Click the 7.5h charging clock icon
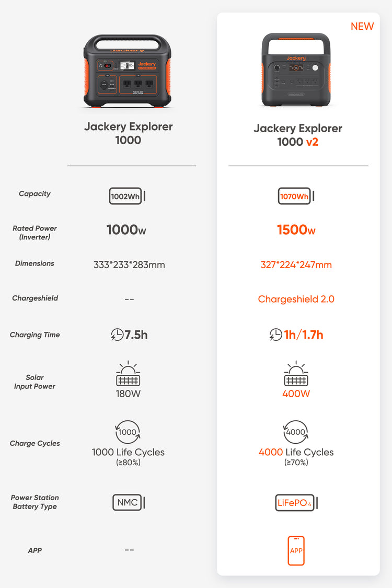Image resolution: width=392 pixels, height=588 pixels. tap(117, 335)
